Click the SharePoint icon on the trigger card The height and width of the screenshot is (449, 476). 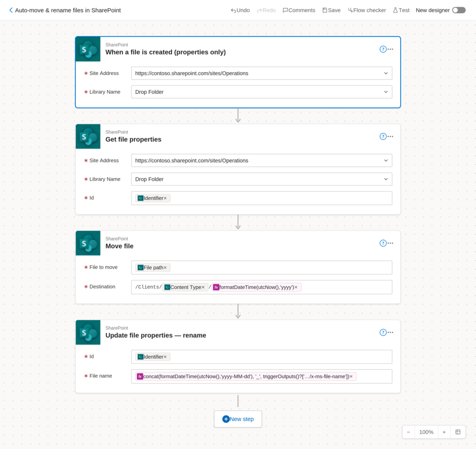click(x=88, y=49)
